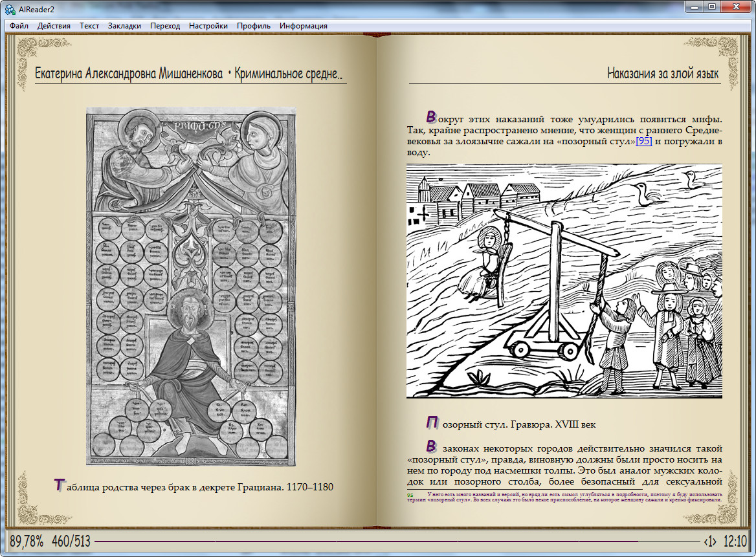This screenshot has height=557, width=756.
Task: Click the clock 12:10 in status bar
Action: pyautogui.click(x=735, y=541)
